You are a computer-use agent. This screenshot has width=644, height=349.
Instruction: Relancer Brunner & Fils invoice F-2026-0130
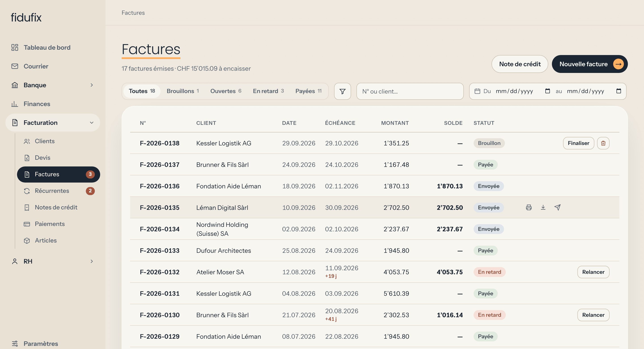click(x=593, y=315)
